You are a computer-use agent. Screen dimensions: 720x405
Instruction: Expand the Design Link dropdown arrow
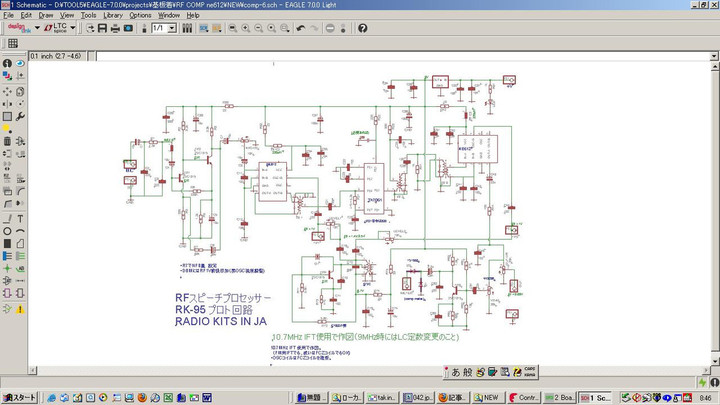point(37,28)
